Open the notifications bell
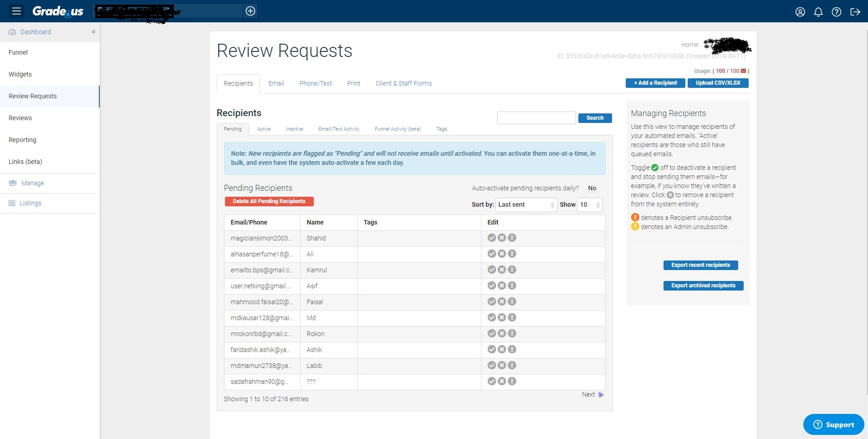This screenshot has width=868, height=439. pos(818,12)
